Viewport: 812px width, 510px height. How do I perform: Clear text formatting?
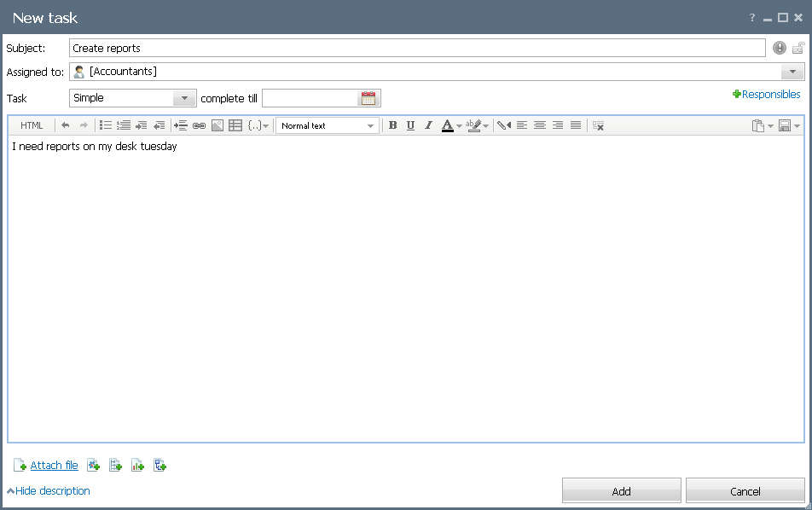pos(598,125)
